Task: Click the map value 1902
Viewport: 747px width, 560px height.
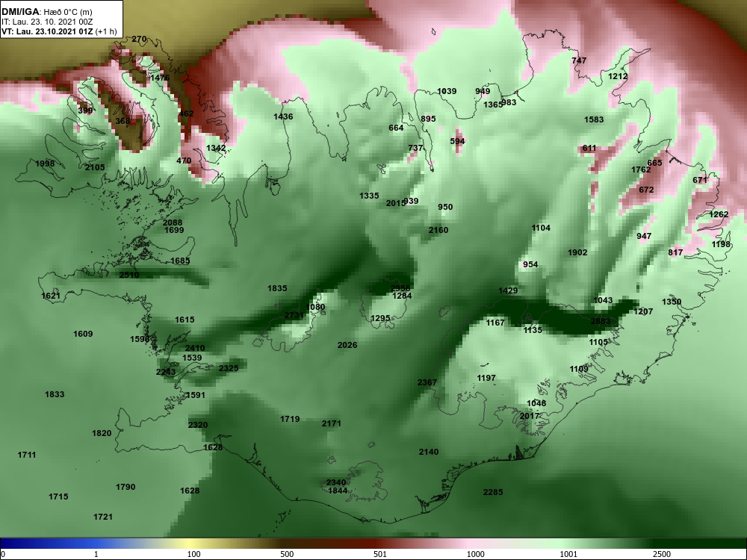Action: click(x=577, y=252)
